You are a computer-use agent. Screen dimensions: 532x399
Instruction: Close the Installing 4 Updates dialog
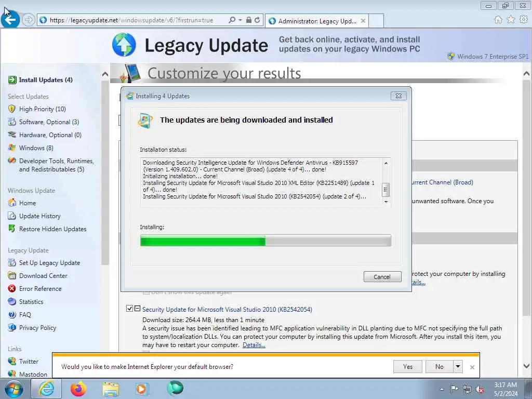[398, 96]
